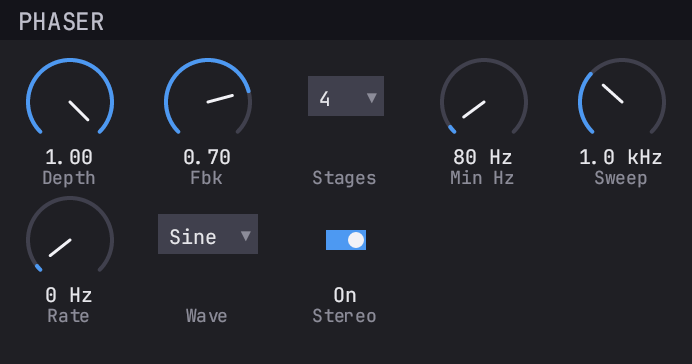Screen dimensions: 692x364
Task: Toggle the Stereo switch off
Action: coord(346,240)
